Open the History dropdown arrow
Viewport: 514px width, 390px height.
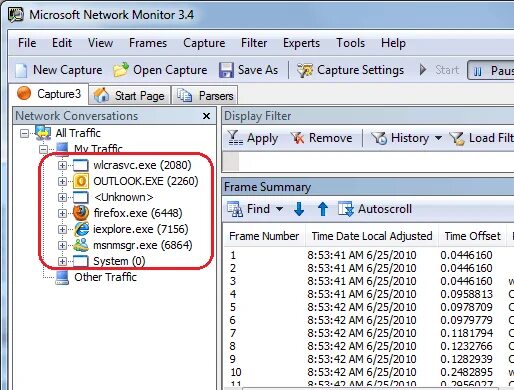coord(439,138)
